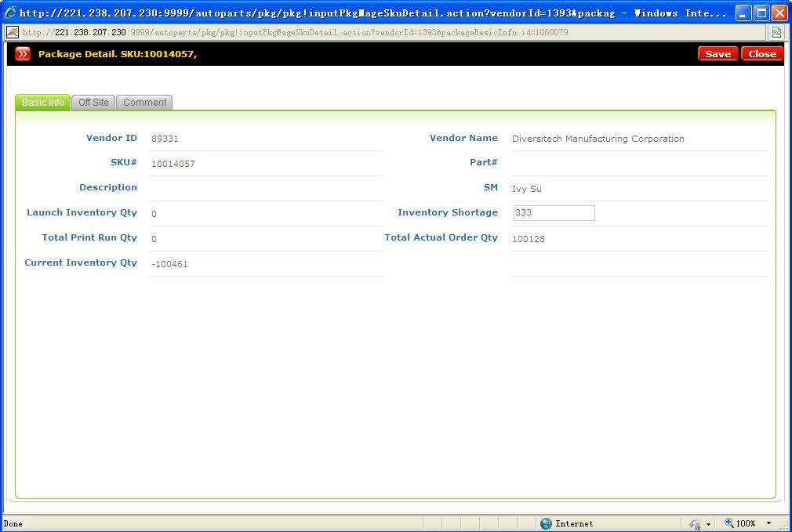792x532 pixels.
Task: Switch to the Basic Info tab
Action: pos(43,103)
